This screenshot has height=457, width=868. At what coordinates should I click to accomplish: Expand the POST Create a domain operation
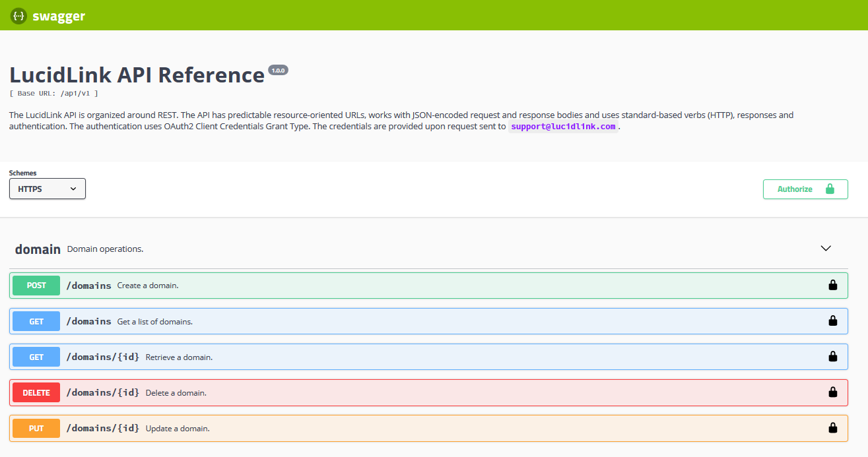428,286
